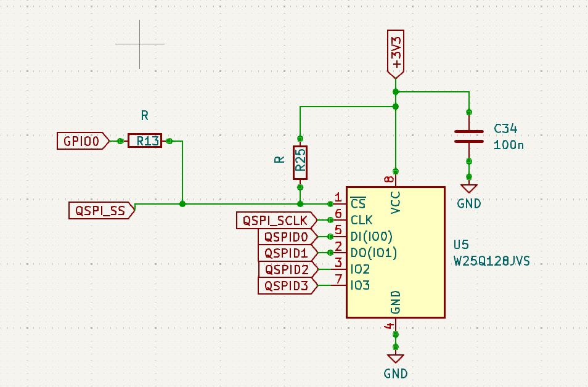Select the GPIO0 global label
The width and height of the screenshot is (588, 387).
coord(82,141)
